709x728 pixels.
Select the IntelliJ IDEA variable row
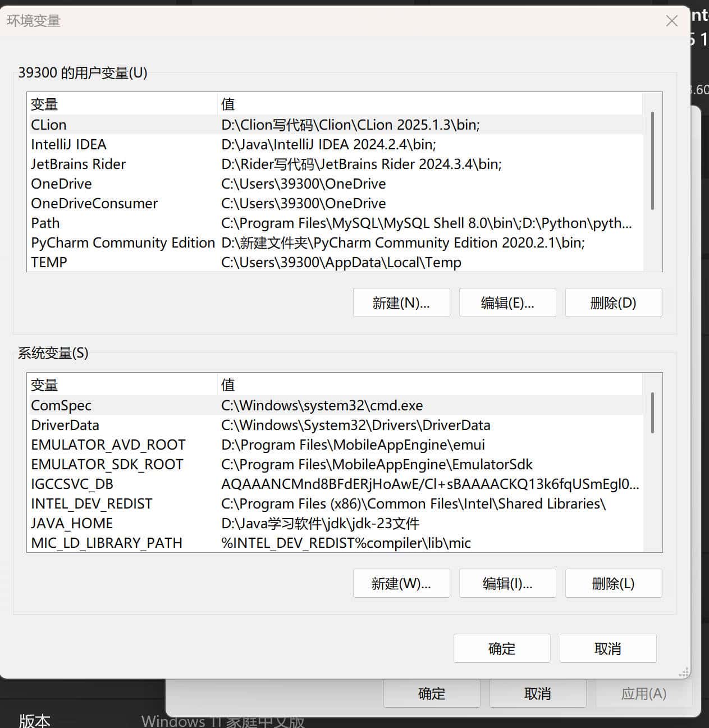[x=335, y=144]
